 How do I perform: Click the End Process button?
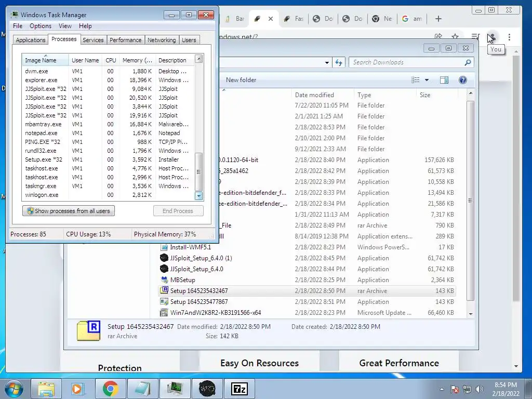tap(178, 211)
